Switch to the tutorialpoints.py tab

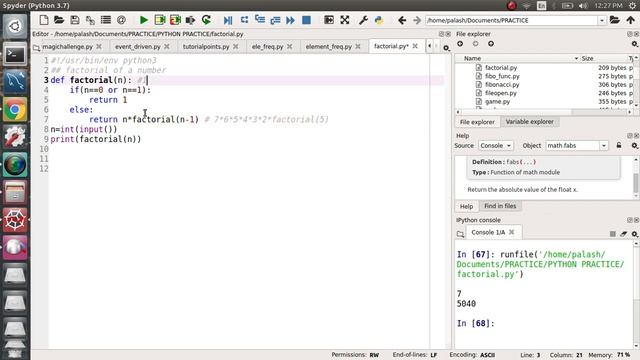tap(206, 47)
